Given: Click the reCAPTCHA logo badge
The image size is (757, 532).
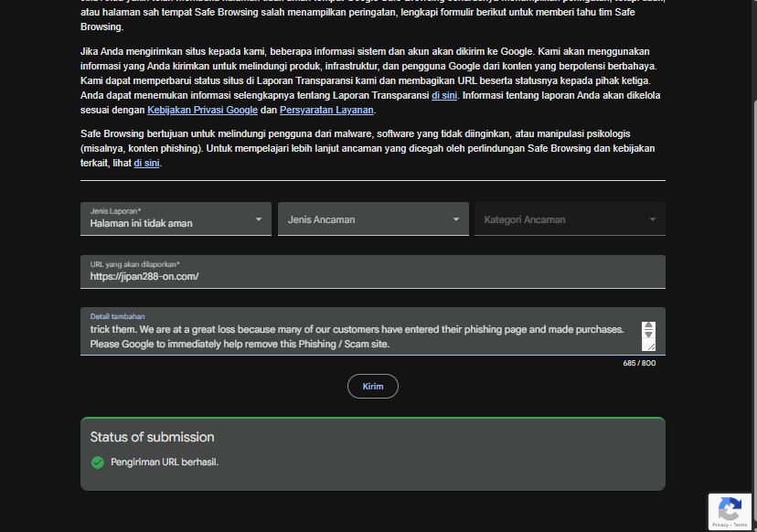Looking at the screenshot, I should (x=730, y=509).
